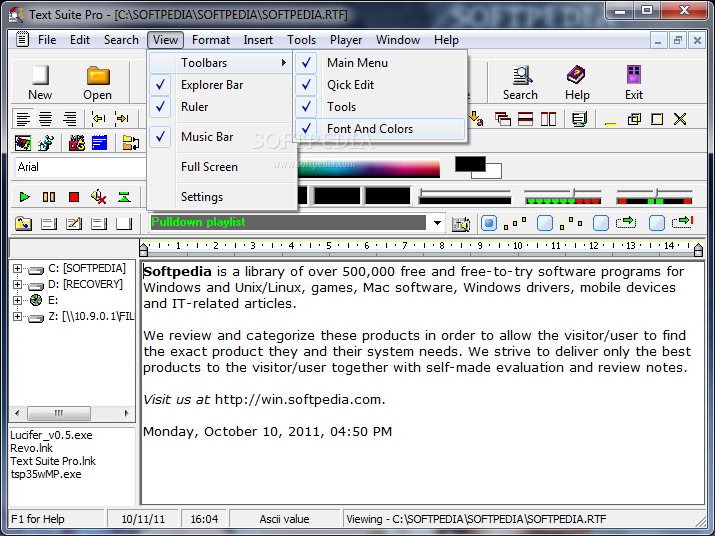Select tsp35wMP.exe in the file list
Viewport: 715px width, 536px height.
46,474
